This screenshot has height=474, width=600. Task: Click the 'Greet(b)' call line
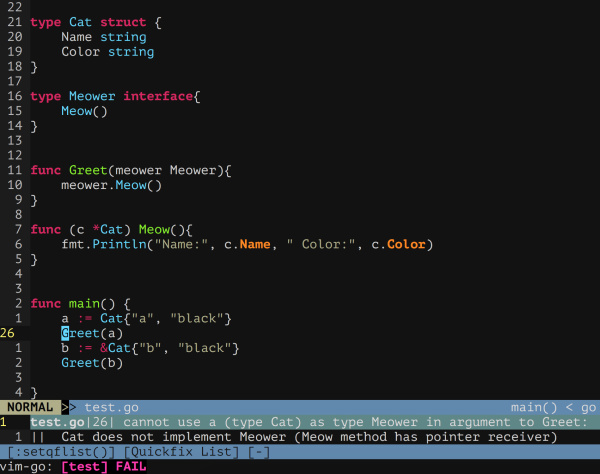point(92,363)
